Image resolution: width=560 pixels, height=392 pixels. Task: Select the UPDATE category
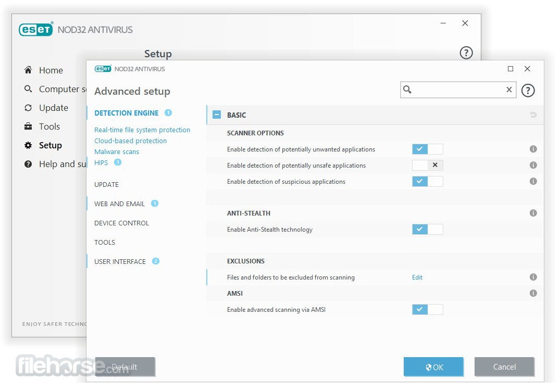(x=106, y=185)
